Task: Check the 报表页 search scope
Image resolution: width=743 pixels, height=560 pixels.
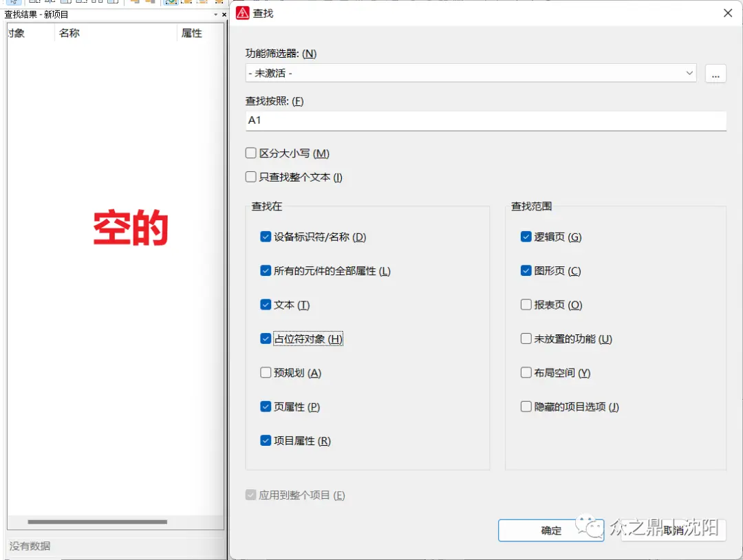Action: (x=526, y=305)
